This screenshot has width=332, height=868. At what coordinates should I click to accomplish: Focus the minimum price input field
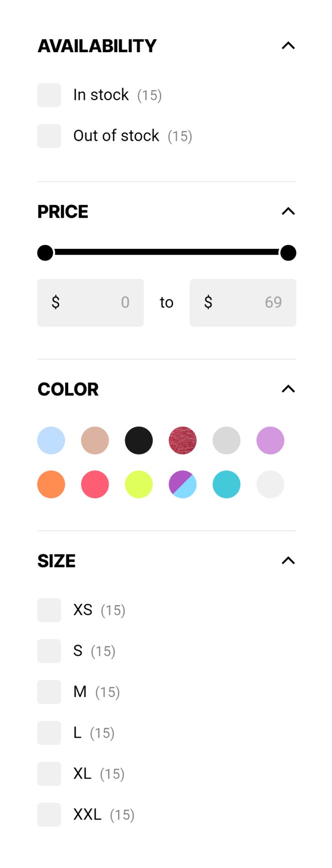pos(90,302)
